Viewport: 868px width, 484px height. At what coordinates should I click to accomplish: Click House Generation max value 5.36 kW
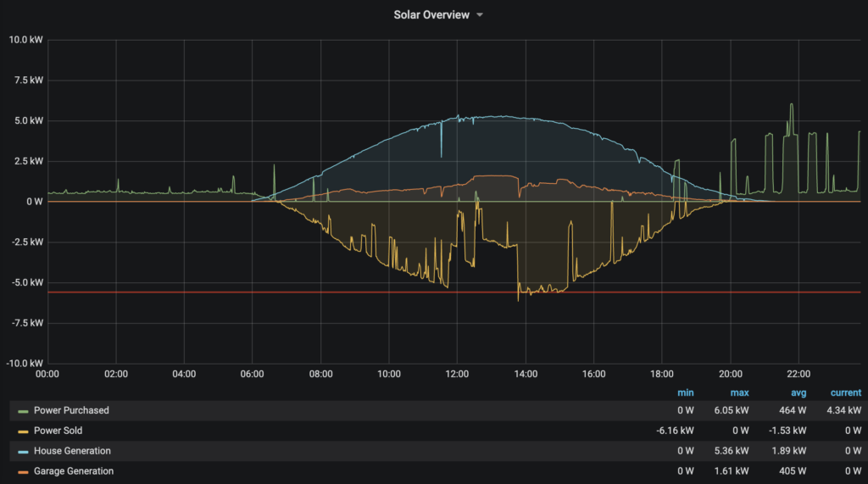click(732, 451)
